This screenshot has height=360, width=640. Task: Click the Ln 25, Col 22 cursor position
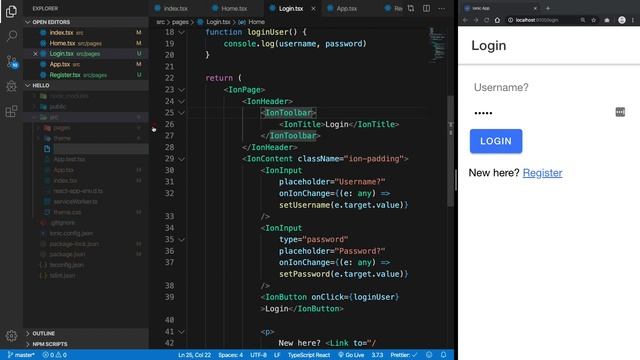pyautogui.click(x=195, y=355)
